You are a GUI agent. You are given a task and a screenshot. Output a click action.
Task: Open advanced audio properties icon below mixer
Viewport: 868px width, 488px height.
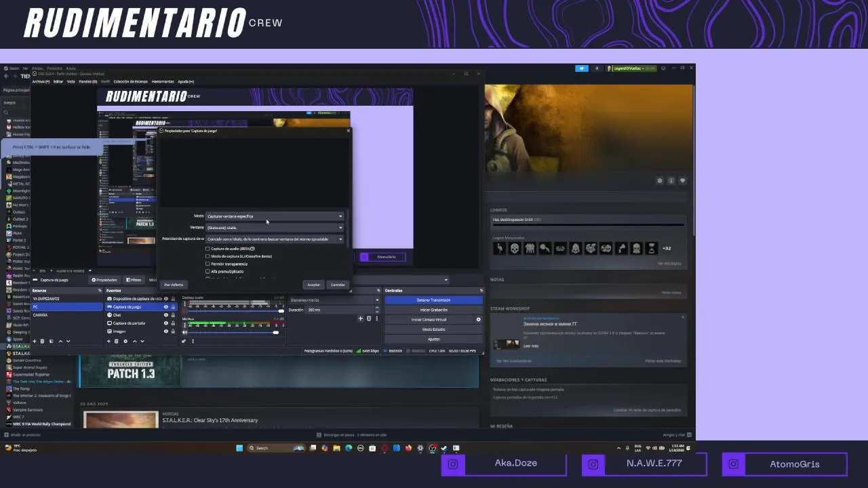(184, 341)
